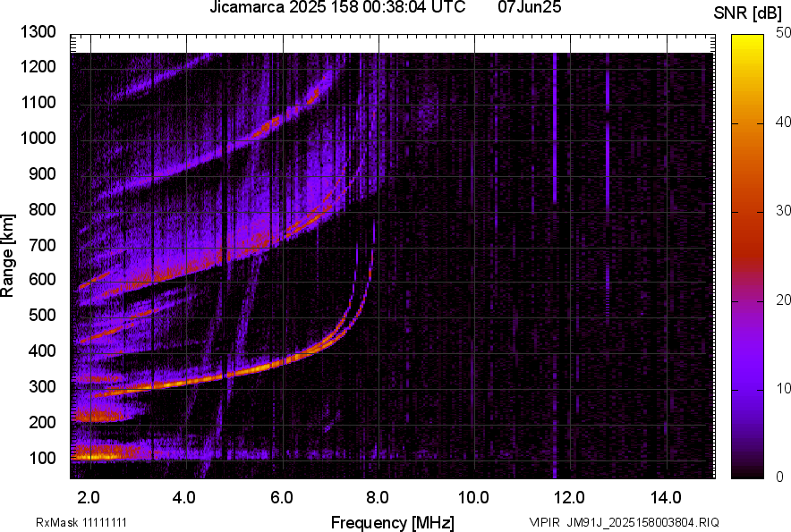Screen dimensions: 791x532
Task: Click the range tick label 100
Action: 42,458
